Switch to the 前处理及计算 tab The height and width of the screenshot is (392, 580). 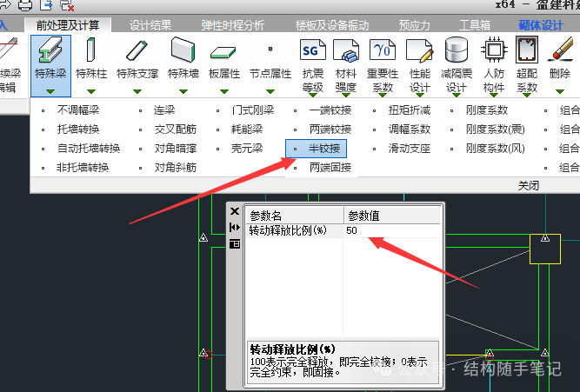click(x=68, y=25)
